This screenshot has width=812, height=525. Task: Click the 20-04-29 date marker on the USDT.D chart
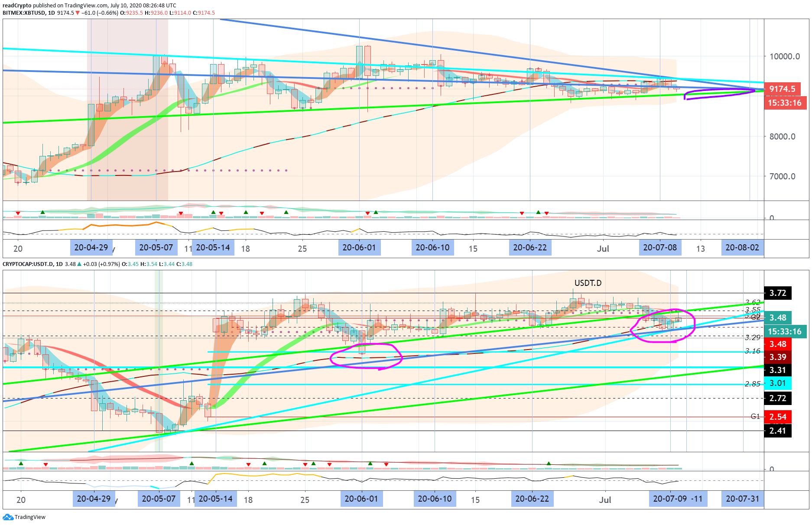click(x=94, y=499)
